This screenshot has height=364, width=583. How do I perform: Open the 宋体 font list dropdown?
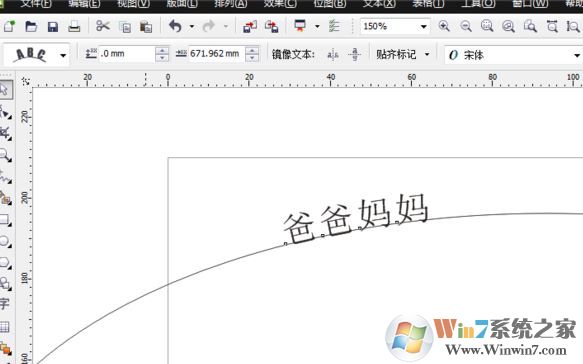[x=576, y=55]
